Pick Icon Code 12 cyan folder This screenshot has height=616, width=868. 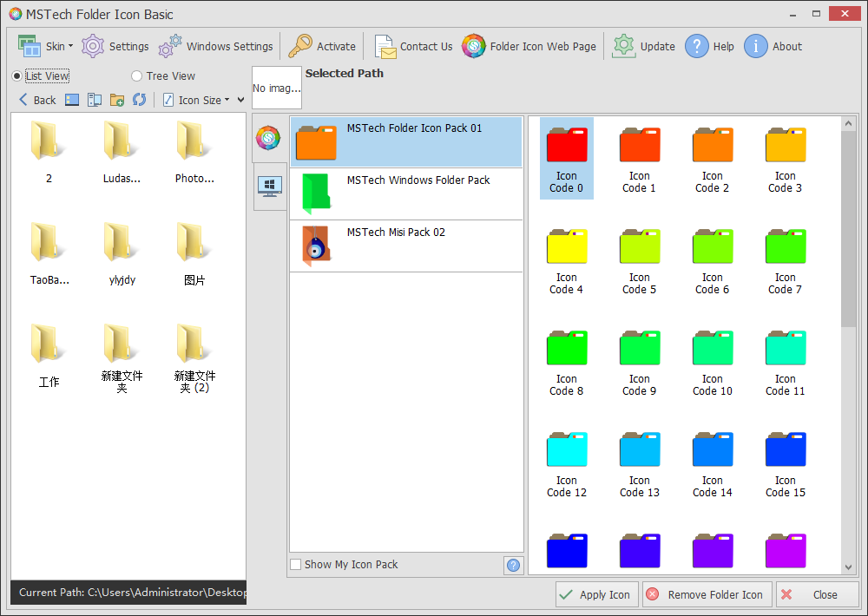point(566,463)
